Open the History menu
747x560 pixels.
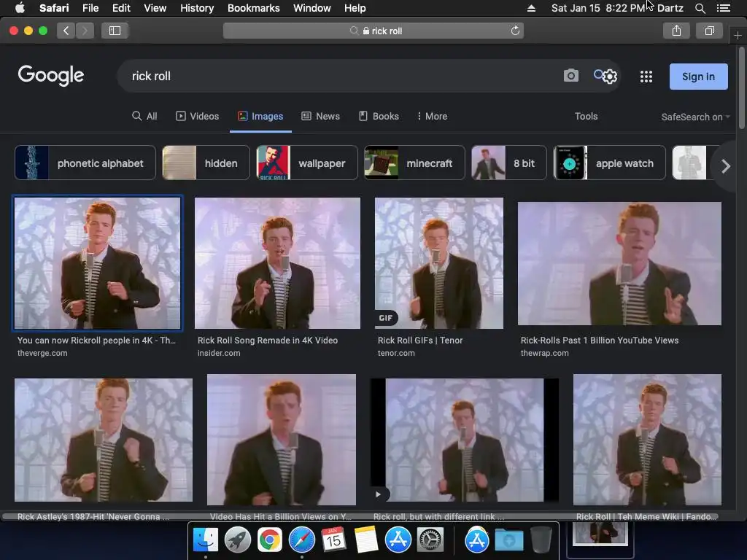click(197, 8)
